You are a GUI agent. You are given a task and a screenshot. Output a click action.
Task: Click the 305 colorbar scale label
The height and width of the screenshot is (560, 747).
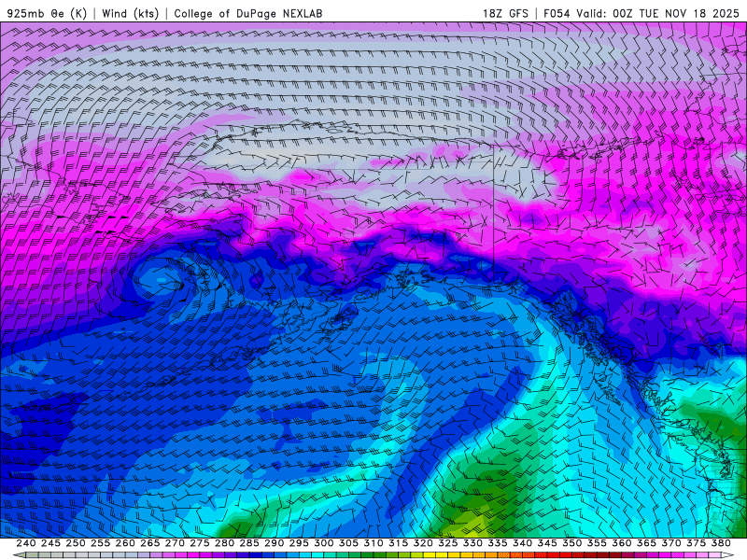coord(348,543)
